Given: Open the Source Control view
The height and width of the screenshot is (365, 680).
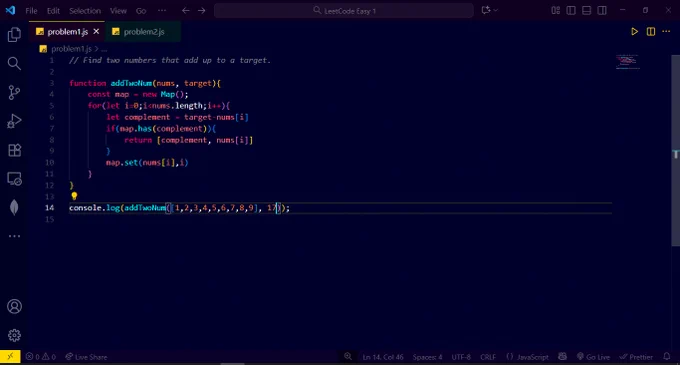Looking at the screenshot, I should pyautogui.click(x=14, y=92).
